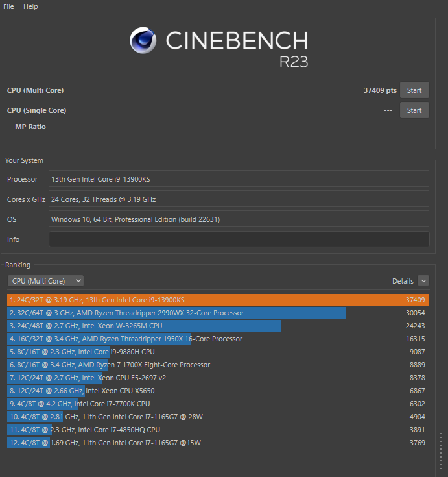The height and width of the screenshot is (477, 448).
Task: Click the 16315 score value
Action: (415, 339)
